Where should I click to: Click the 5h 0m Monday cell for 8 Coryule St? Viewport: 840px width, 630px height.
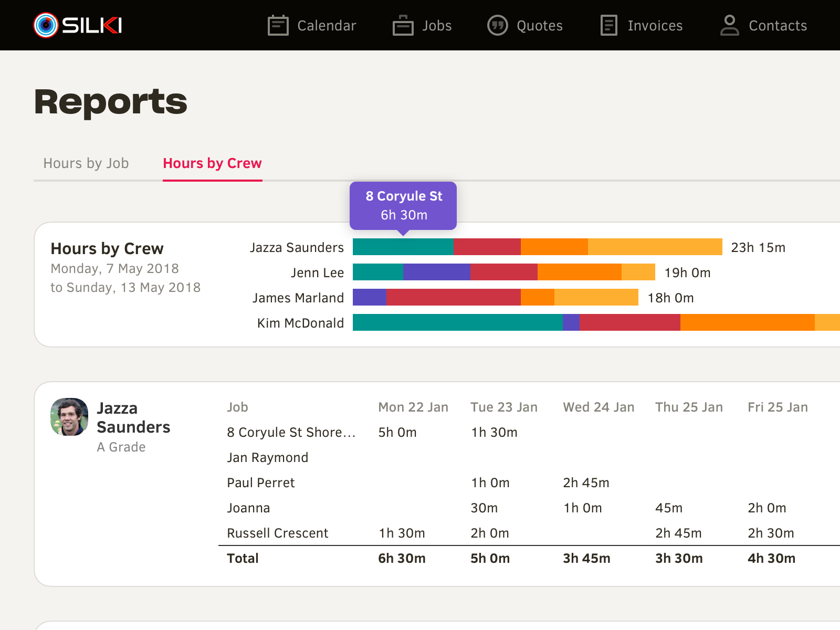[x=397, y=432]
